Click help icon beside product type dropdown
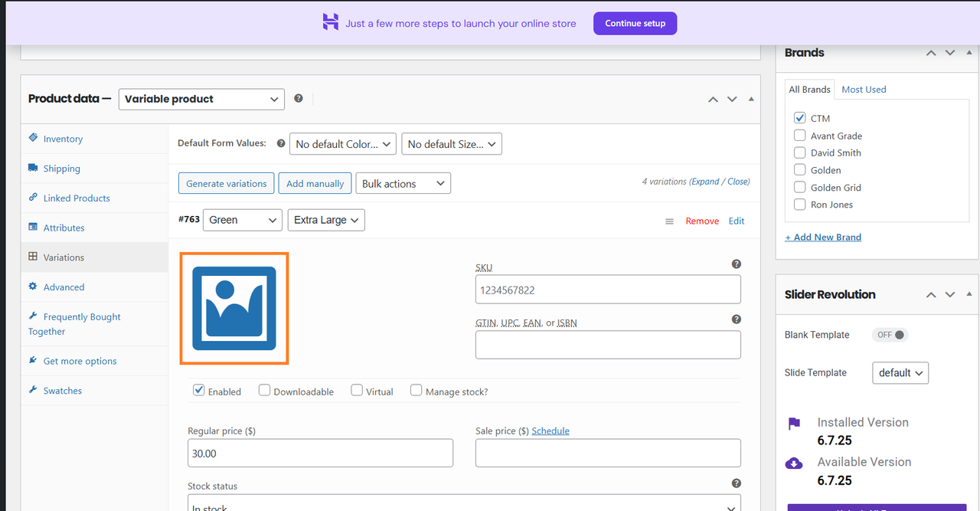This screenshot has width=980, height=511. tap(299, 99)
